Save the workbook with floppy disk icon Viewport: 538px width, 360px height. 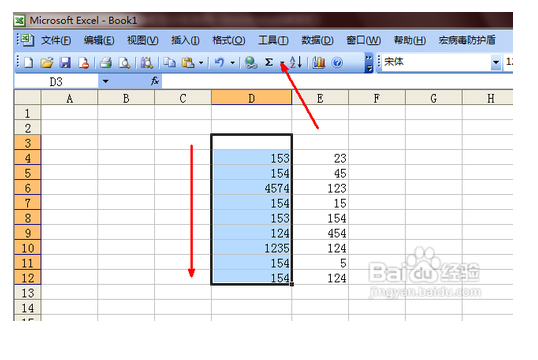[65, 63]
